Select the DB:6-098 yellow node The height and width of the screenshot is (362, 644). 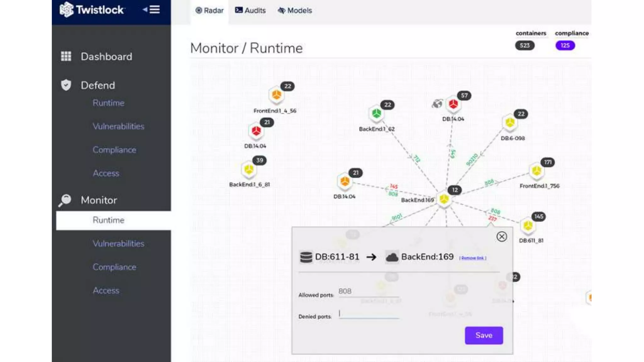tap(510, 123)
